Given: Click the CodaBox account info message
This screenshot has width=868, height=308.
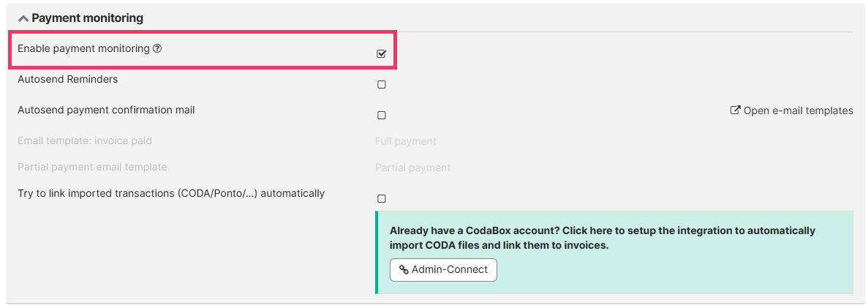Looking at the screenshot, I should point(602,238).
